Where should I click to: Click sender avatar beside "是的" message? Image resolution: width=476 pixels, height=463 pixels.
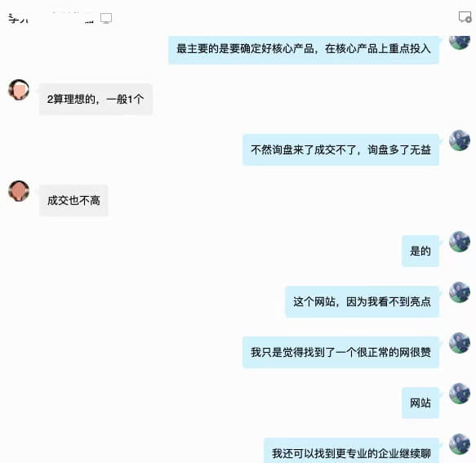[x=460, y=242]
